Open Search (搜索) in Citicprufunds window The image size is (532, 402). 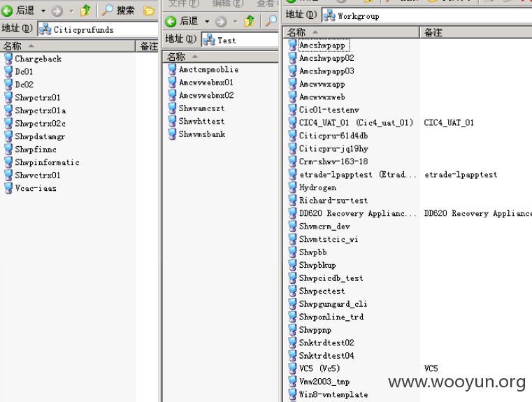coord(118,10)
